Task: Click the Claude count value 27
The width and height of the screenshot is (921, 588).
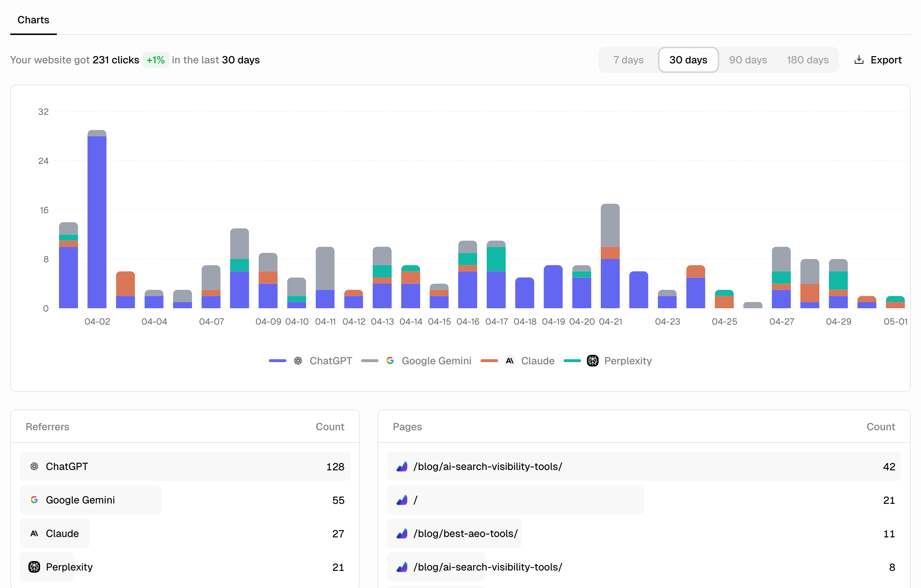Action: point(338,534)
